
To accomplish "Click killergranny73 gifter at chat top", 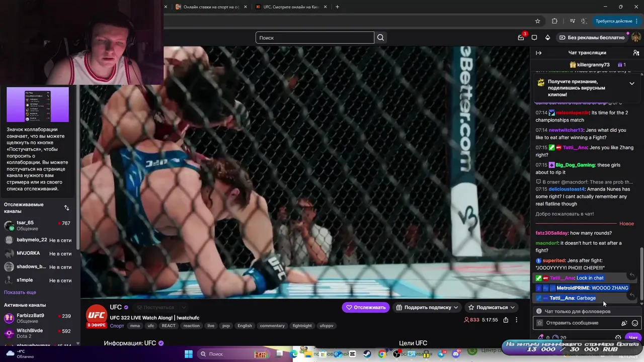I will pyautogui.click(x=593, y=65).
